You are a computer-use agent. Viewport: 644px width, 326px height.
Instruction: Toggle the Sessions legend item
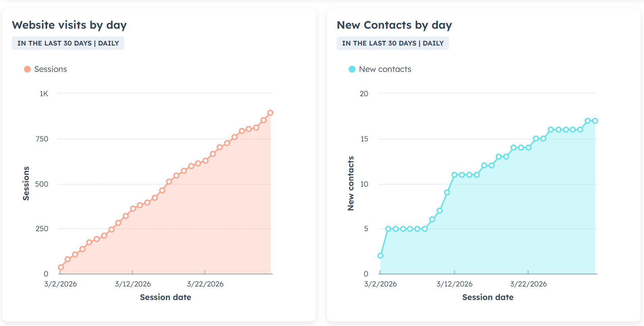pyautogui.click(x=50, y=69)
